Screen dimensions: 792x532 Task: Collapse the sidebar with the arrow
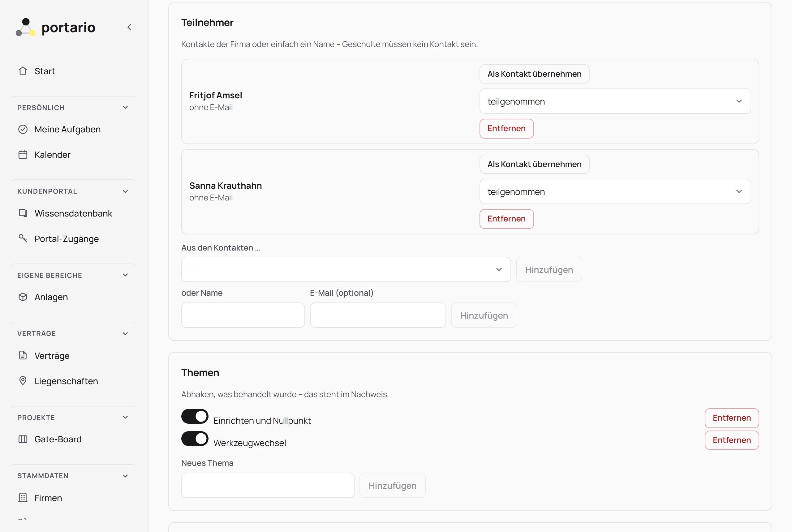click(x=129, y=27)
